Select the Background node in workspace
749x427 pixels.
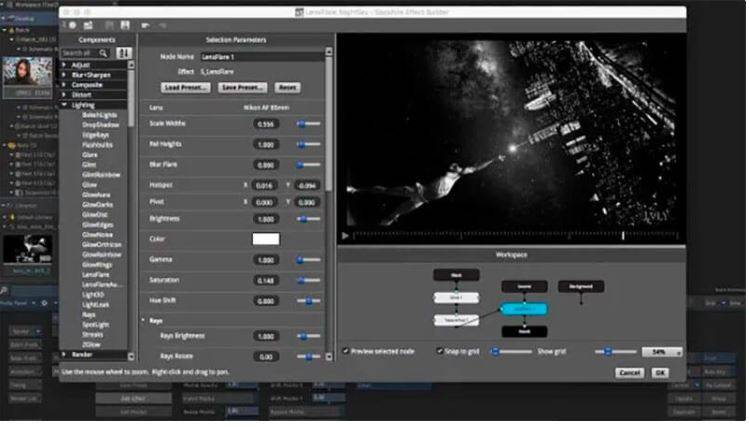(x=580, y=286)
